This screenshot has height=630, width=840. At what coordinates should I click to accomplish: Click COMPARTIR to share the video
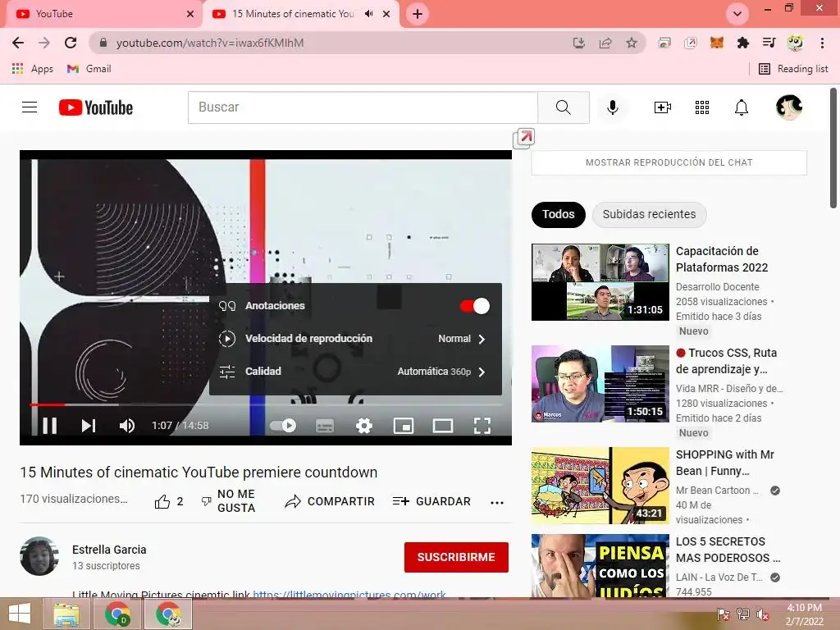(x=330, y=501)
